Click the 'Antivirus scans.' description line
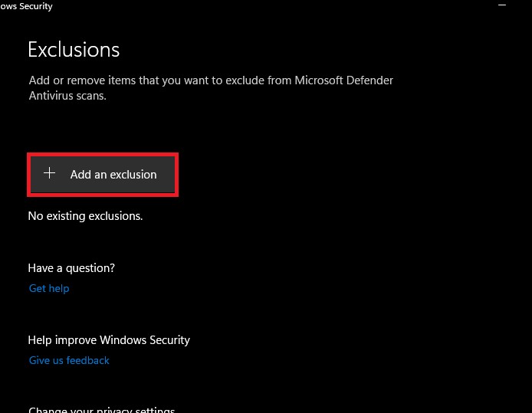Viewport: 532px width, 413px height. pyautogui.click(x=67, y=96)
